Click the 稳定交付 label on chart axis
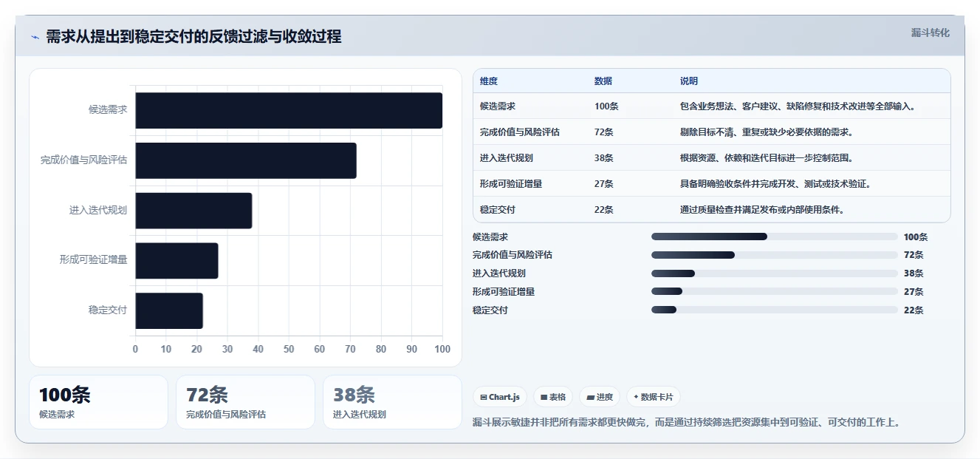Screen dimensions: 980x459 pyautogui.click(x=108, y=311)
